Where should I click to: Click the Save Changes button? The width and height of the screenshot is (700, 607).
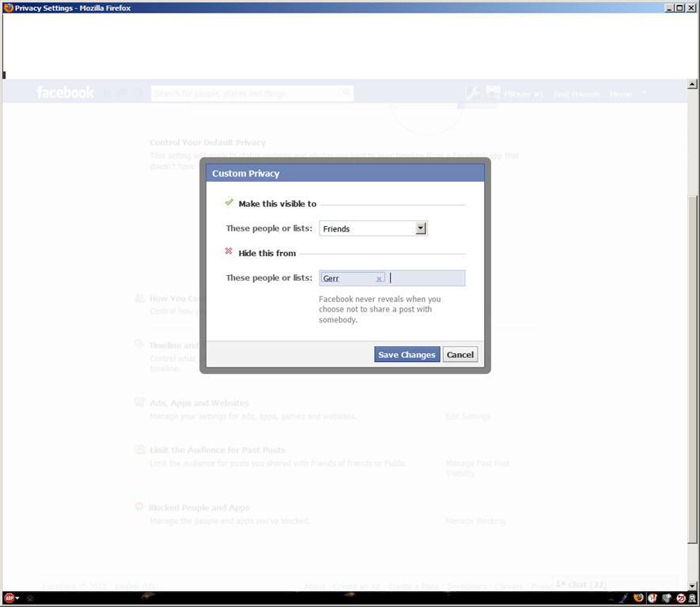pyautogui.click(x=407, y=354)
